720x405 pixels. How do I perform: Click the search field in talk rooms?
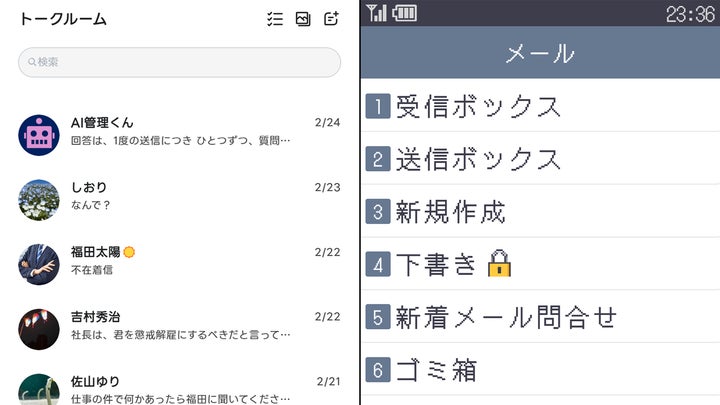point(180,62)
